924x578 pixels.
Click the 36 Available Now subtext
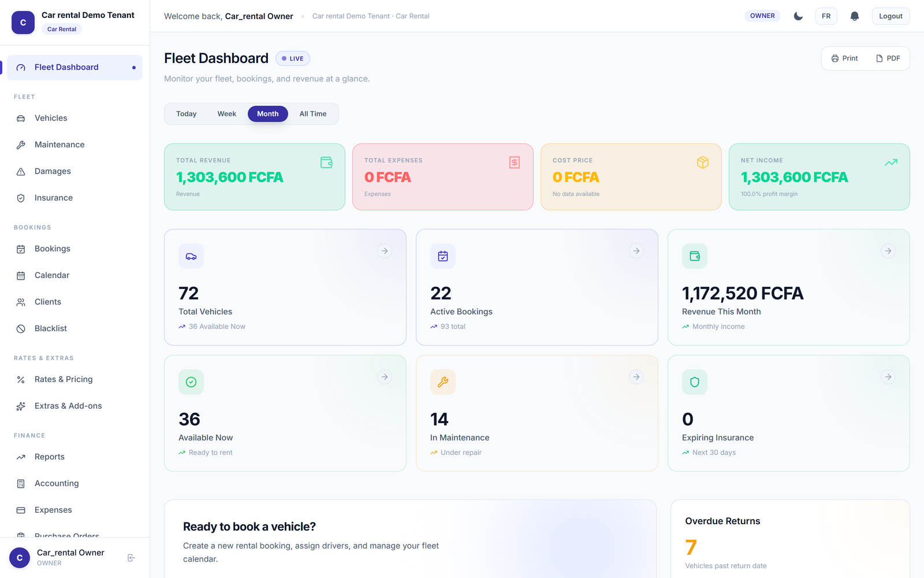[x=217, y=327]
